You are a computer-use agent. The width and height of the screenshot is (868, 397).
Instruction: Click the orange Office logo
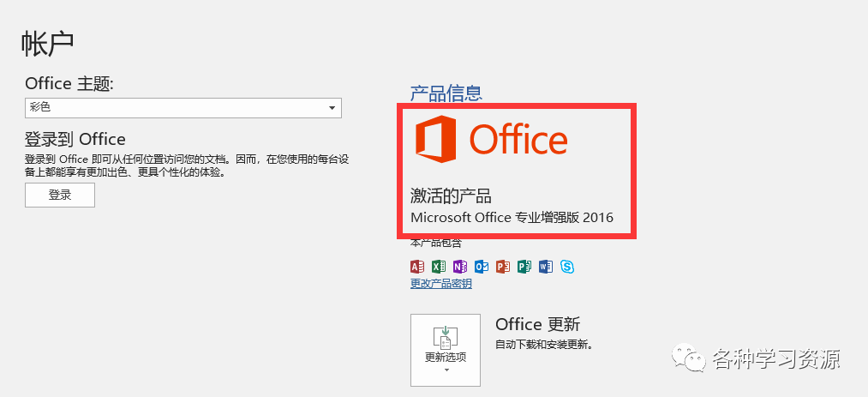tap(492, 139)
